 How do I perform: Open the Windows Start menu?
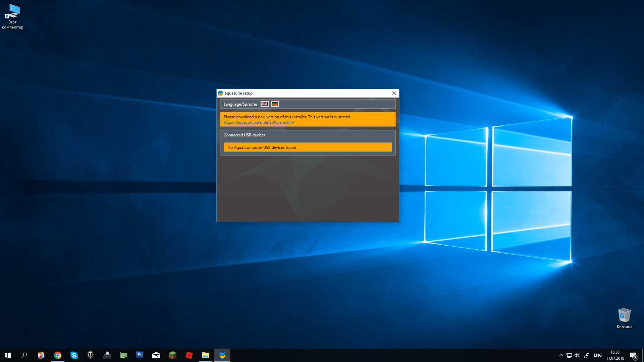click(8, 355)
